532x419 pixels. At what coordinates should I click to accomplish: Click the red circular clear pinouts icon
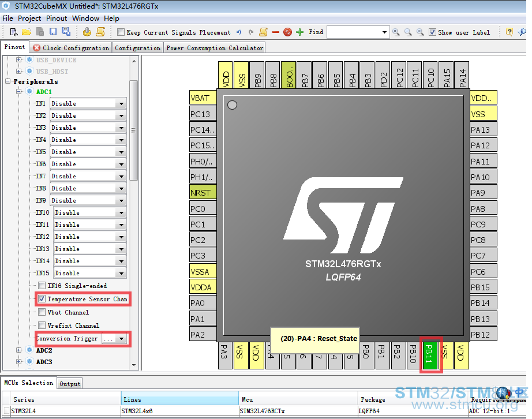[x=287, y=32]
